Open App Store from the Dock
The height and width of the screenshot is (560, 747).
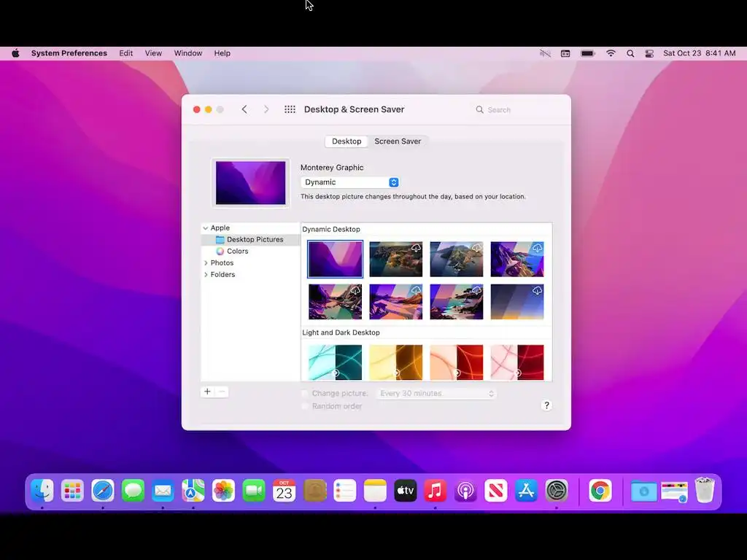pos(526,491)
